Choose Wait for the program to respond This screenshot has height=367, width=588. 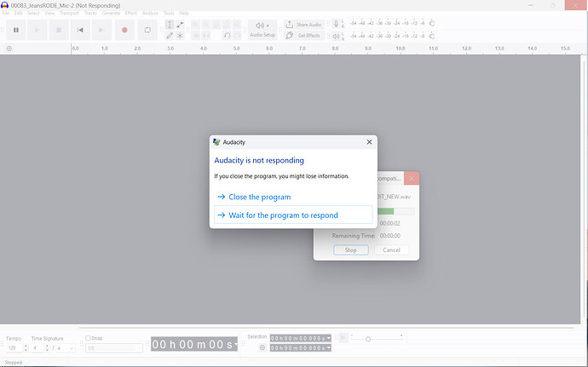pyautogui.click(x=293, y=215)
